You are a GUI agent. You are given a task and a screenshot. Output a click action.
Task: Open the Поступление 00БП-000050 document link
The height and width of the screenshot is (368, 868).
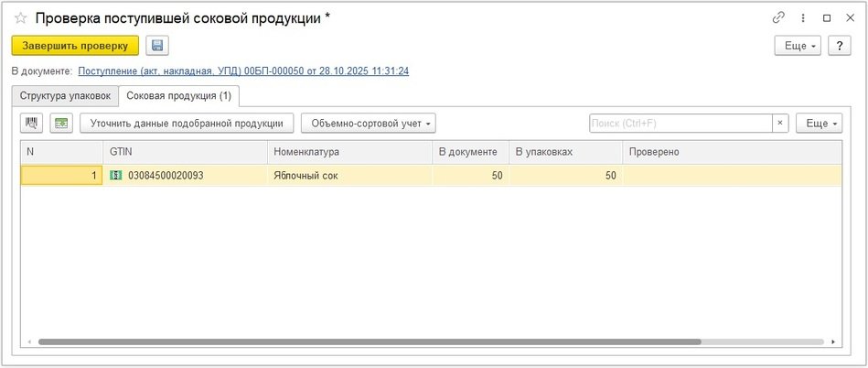243,70
